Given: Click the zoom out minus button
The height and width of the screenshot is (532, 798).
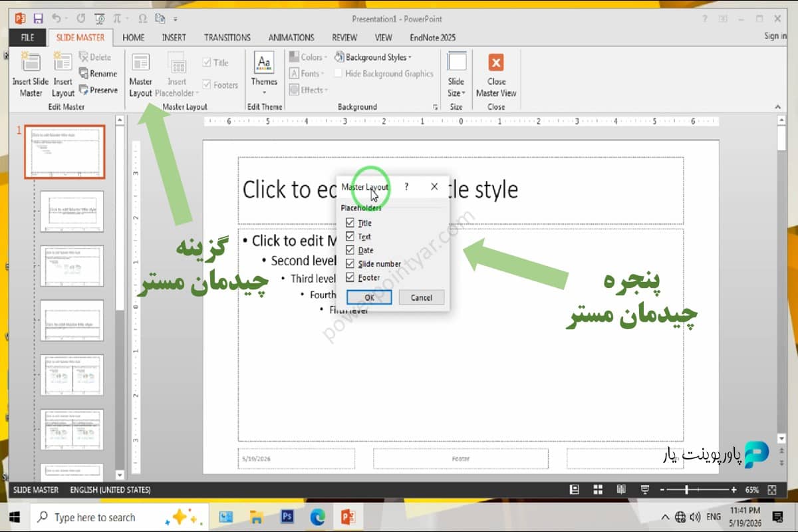Looking at the screenshot, I should pos(662,489).
